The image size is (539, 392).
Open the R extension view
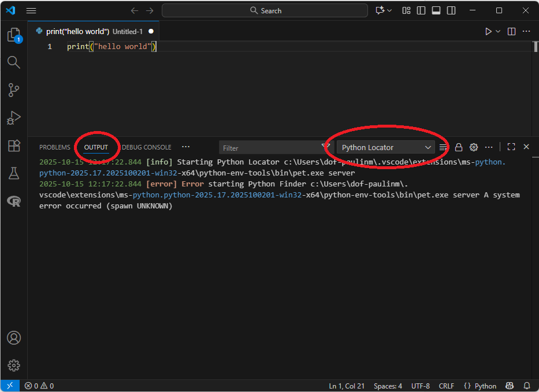tap(14, 201)
